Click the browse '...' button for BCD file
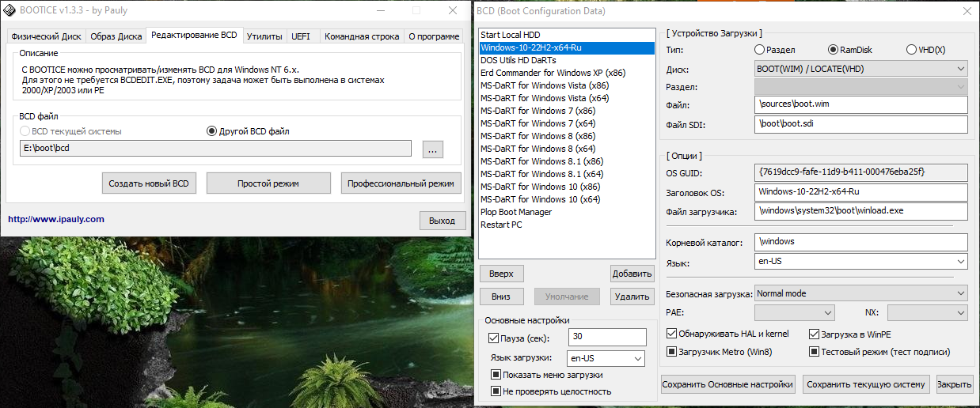Screen dimensions: 980x408 432,149
